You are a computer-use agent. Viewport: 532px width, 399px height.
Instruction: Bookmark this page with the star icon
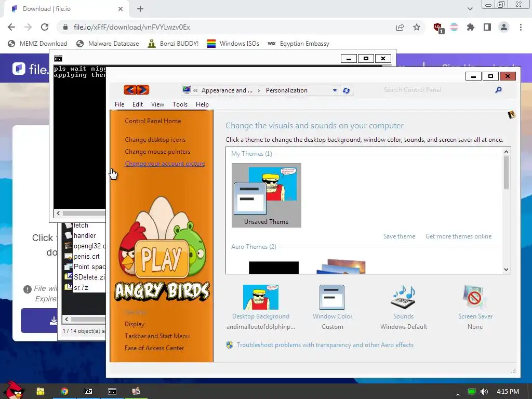[417, 27]
